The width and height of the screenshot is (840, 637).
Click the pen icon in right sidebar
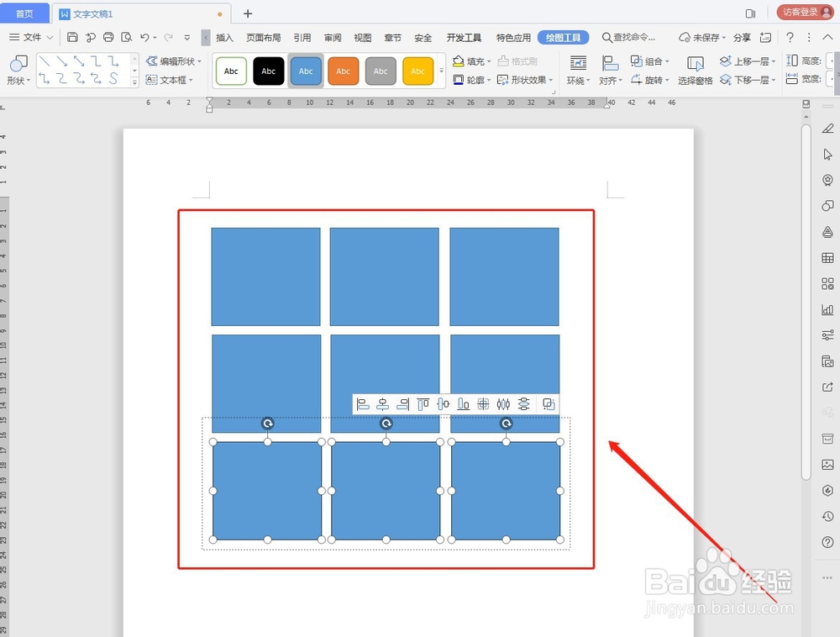pyautogui.click(x=827, y=129)
